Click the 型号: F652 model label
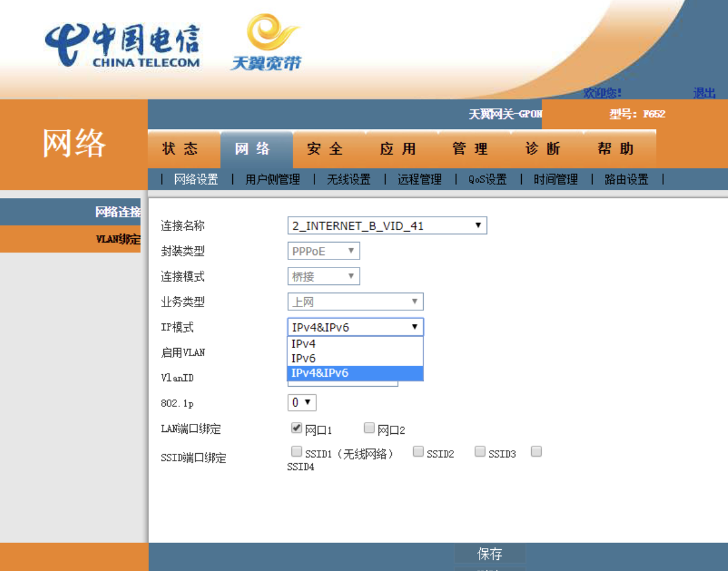This screenshot has height=571, width=728. point(637,114)
